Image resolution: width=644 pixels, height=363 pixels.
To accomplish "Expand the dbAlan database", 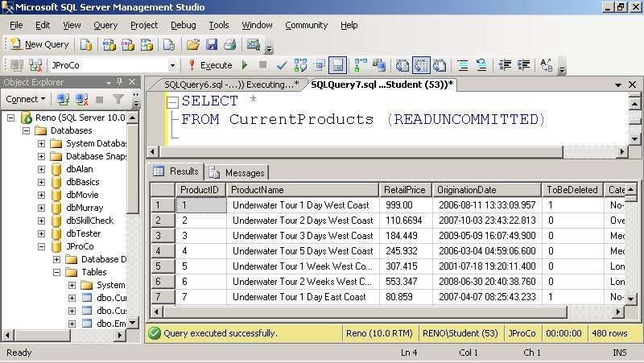I will pos(42,169).
